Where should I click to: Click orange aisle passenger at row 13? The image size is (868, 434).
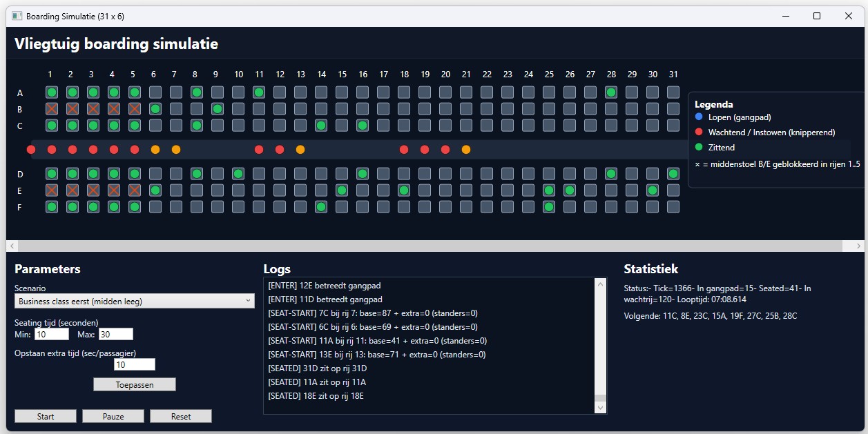[x=300, y=150]
